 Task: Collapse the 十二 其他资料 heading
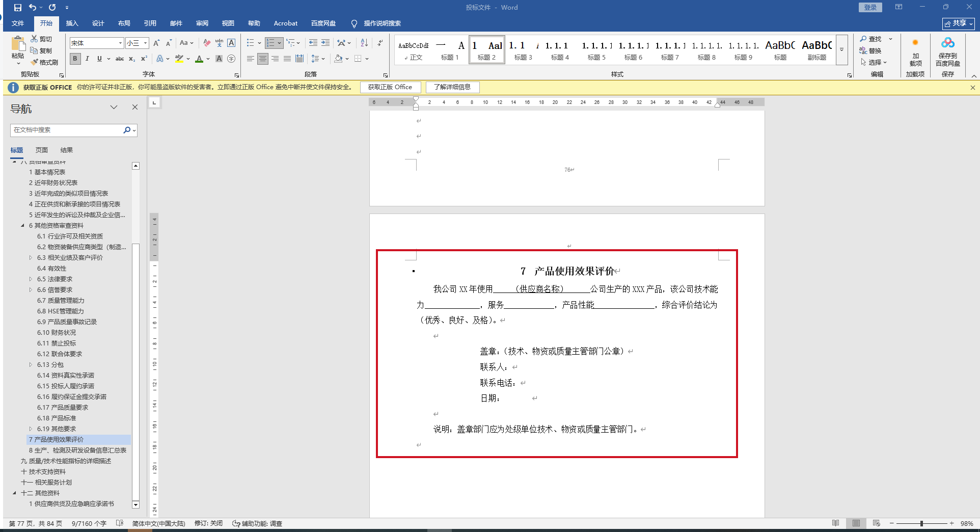click(x=14, y=493)
